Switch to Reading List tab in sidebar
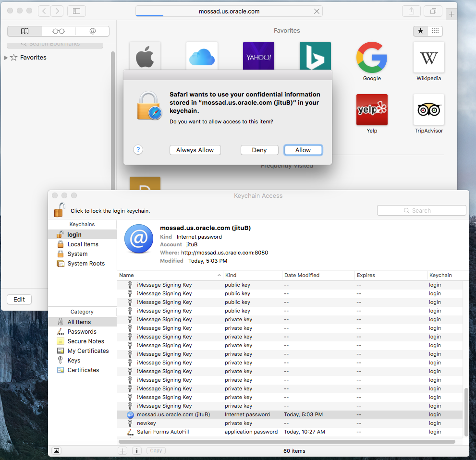 pyautogui.click(x=59, y=31)
